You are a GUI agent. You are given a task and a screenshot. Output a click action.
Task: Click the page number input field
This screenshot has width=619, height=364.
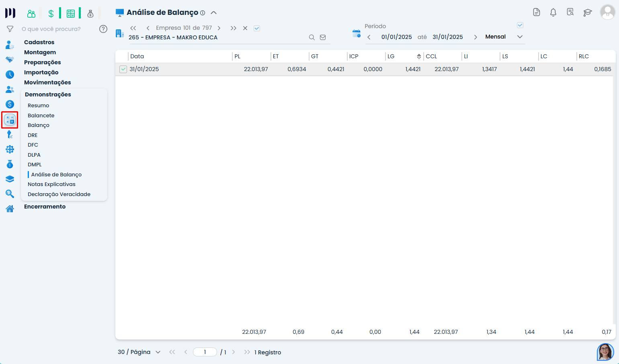tap(205, 352)
